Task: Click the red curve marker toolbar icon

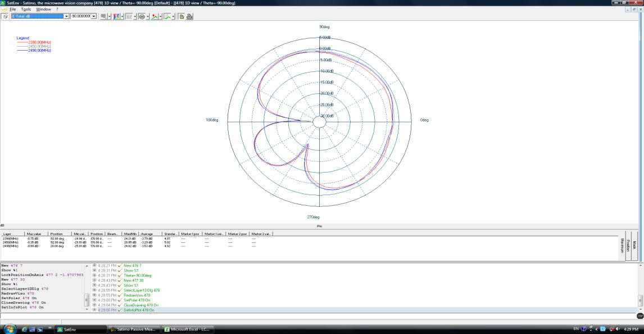Action: coord(154,16)
